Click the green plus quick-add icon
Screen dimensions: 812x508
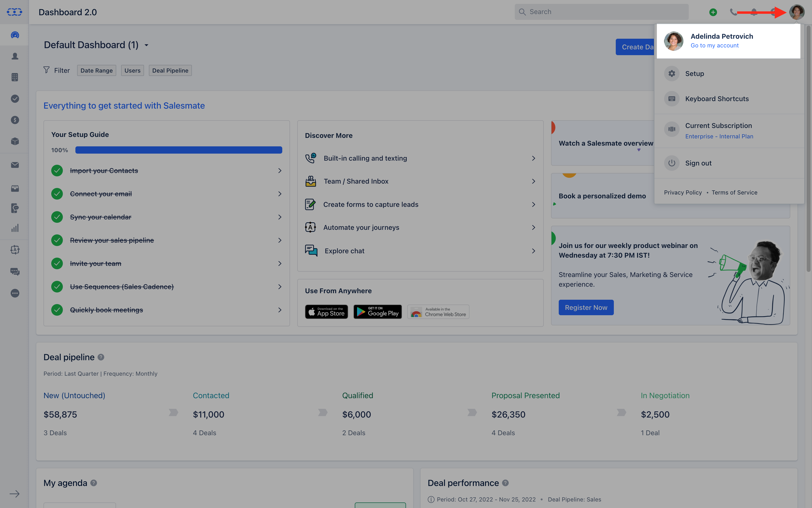(713, 12)
